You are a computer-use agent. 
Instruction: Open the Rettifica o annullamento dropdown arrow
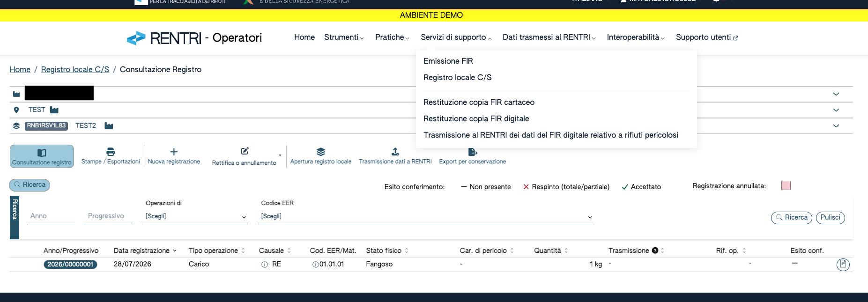(x=280, y=155)
